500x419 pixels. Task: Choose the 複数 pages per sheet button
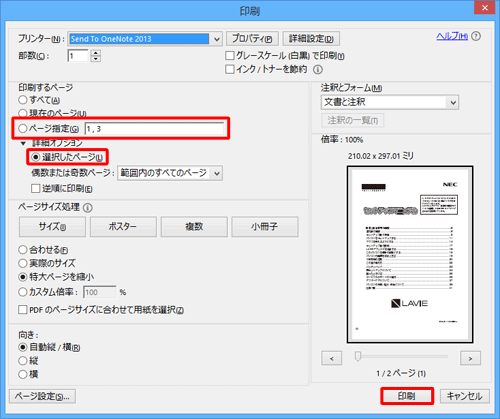194,227
